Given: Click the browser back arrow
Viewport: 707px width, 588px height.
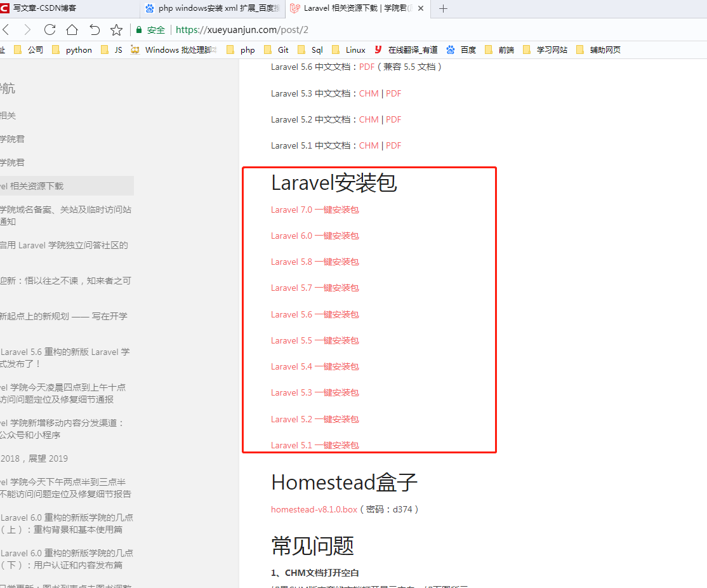Looking at the screenshot, I should click(x=6, y=30).
